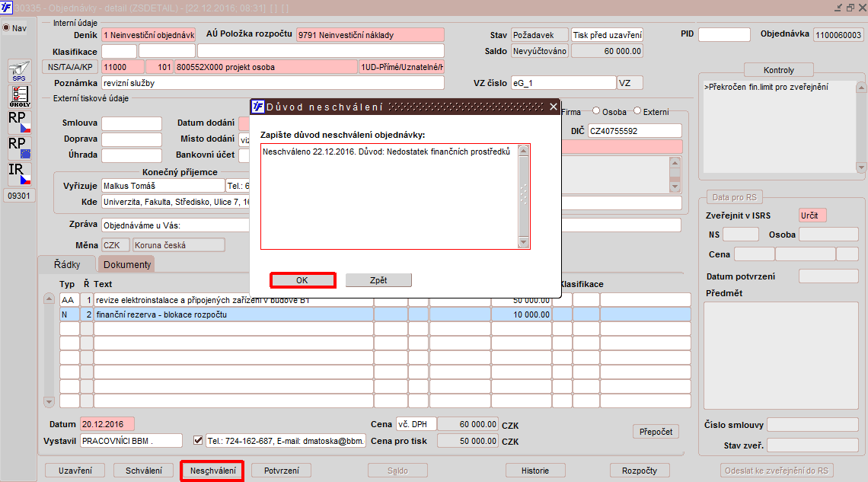Click the Zpět button in dialog

pyautogui.click(x=378, y=280)
